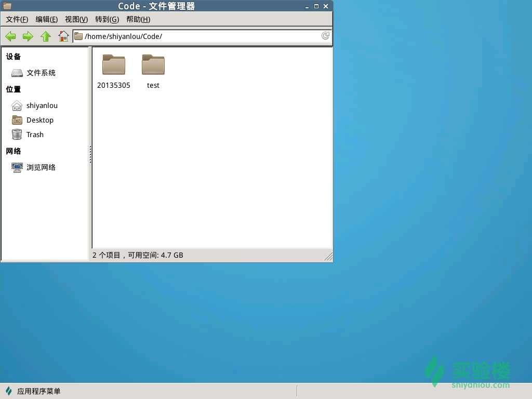Go up to the parent folder
Screen dimensions: 532x399
46,36
